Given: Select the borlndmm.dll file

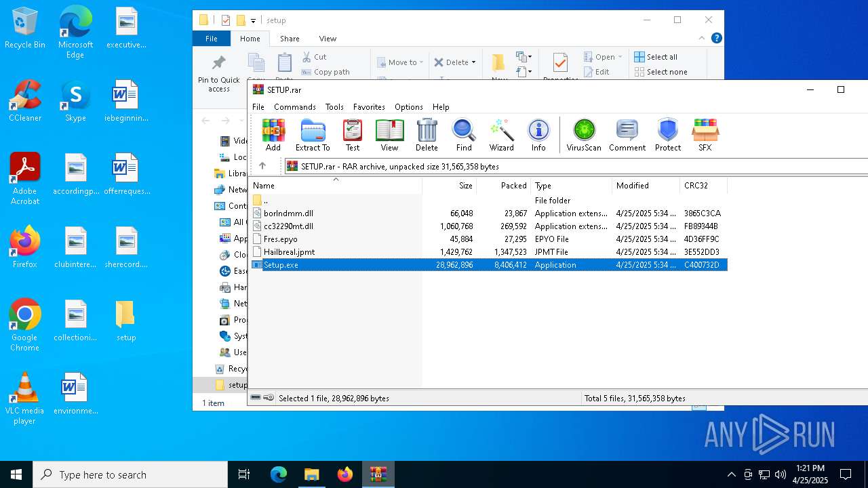Looking at the screenshot, I should (x=488, y=213).
